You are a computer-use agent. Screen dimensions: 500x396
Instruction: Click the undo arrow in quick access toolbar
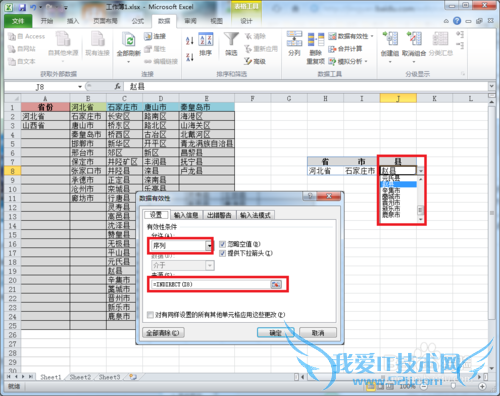pos(33,7)
